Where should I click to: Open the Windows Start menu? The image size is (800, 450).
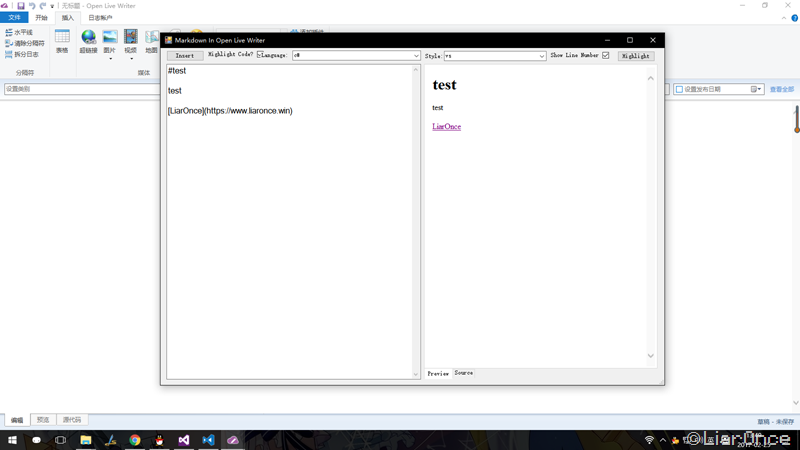tap(12, 440)
